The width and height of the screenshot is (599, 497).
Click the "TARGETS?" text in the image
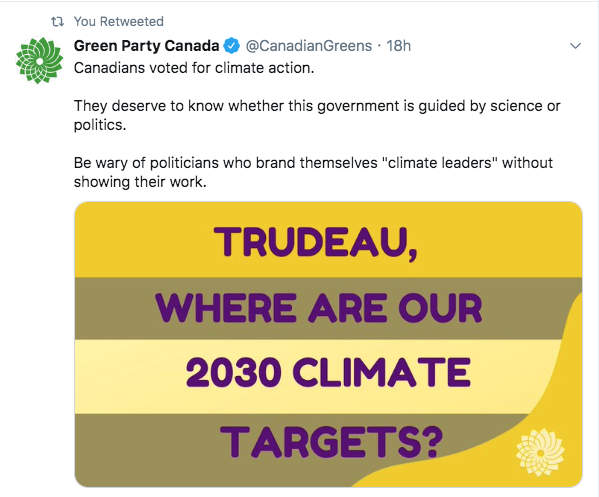[331, 442]
